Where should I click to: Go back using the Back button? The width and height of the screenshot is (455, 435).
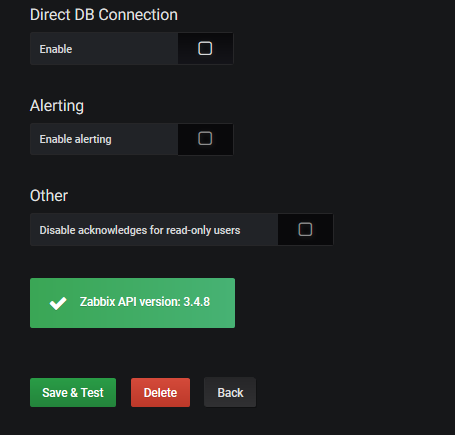230,392
